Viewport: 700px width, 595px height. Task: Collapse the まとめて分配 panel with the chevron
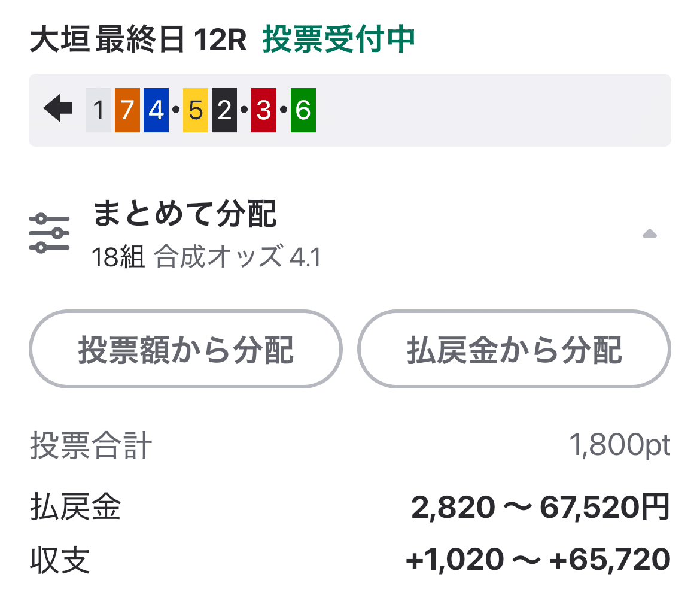point(650,235)
